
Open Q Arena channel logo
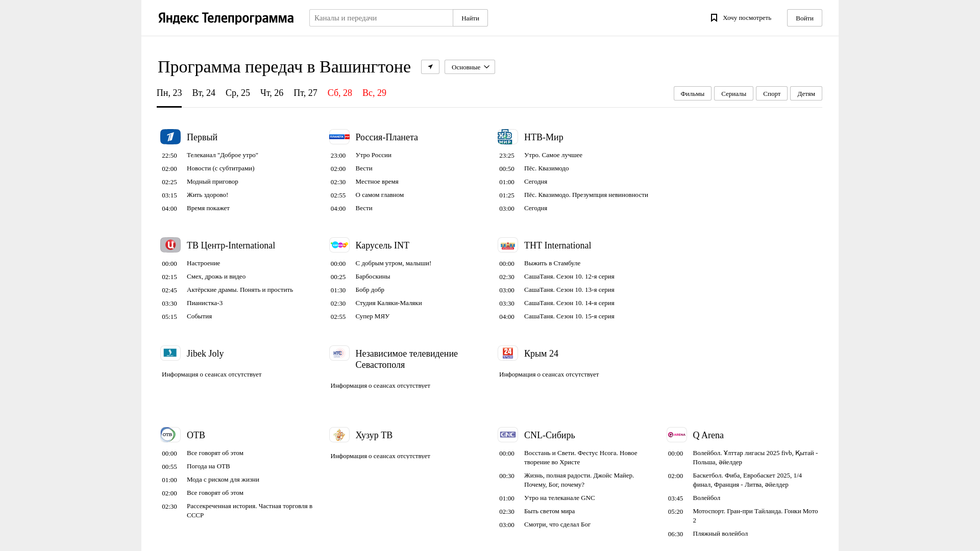pyautogui.click(x=677, y=435)
